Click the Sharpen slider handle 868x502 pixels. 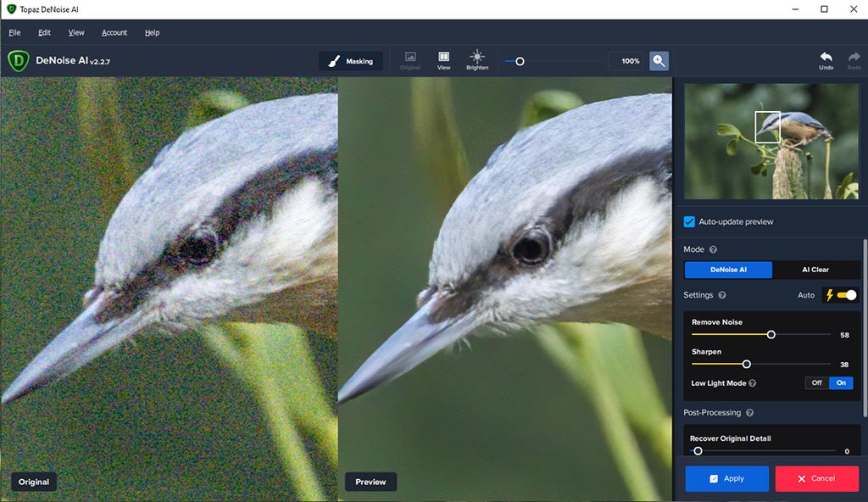click(x=747, y=364)
